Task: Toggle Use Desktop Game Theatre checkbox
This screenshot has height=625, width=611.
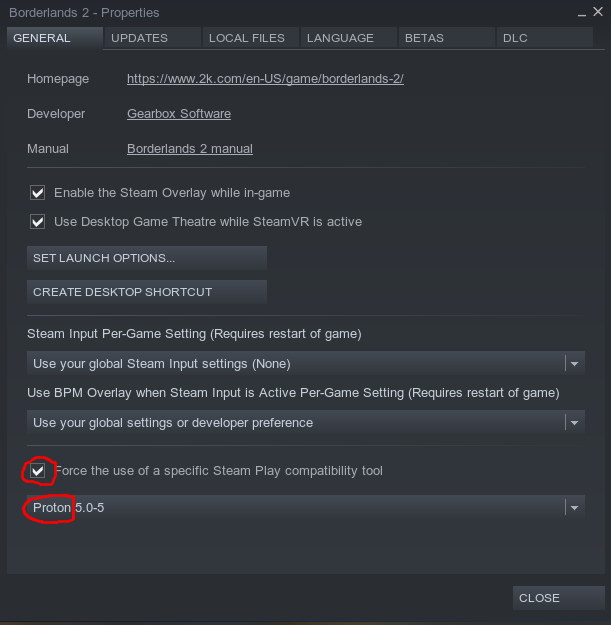Action: click(38, 221)
